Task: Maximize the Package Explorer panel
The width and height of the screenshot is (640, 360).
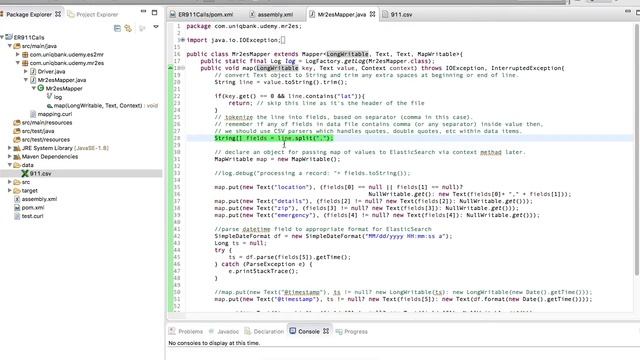Action: (x=154, y=13)
